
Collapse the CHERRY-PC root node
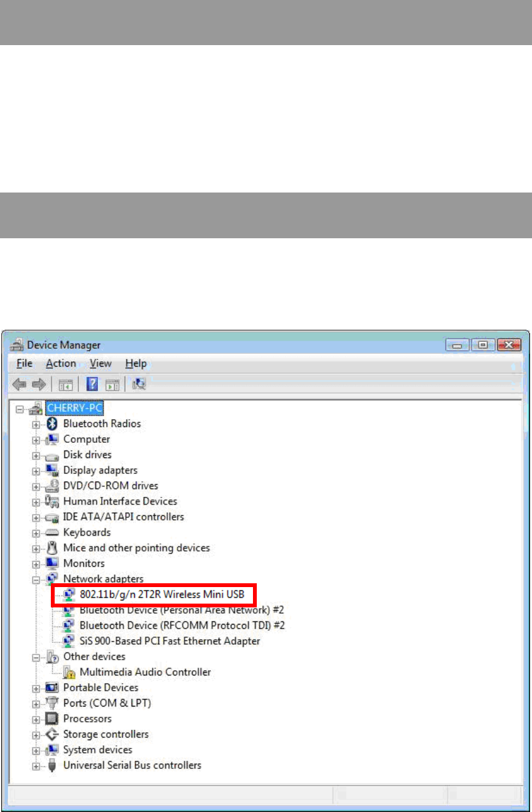[x=18, y=409]
